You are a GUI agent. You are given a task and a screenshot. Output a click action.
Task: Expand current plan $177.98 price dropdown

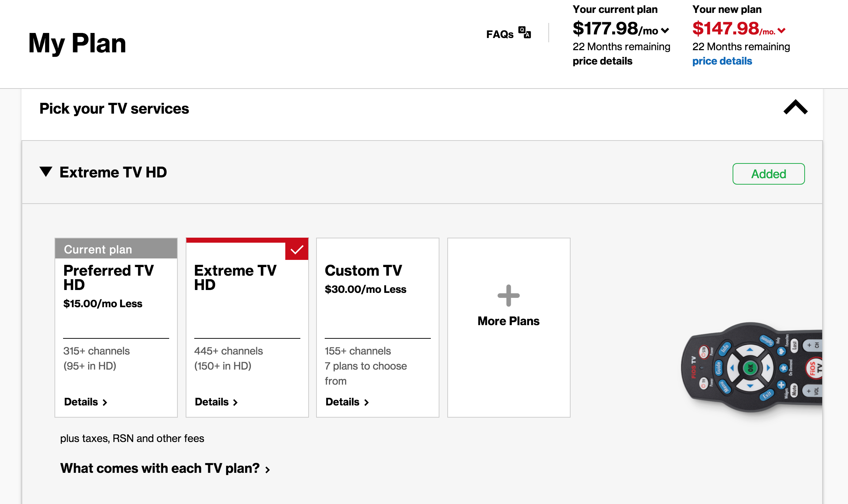[665, 30]
